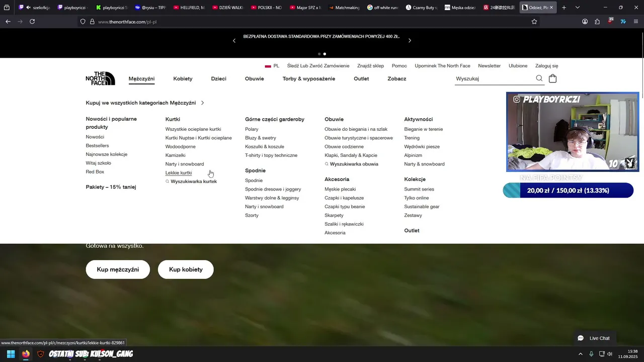Image resolution: width=644 pixels, height=362 pixels.
Task: Click donation goal progress bar
Action: point(568,191)
